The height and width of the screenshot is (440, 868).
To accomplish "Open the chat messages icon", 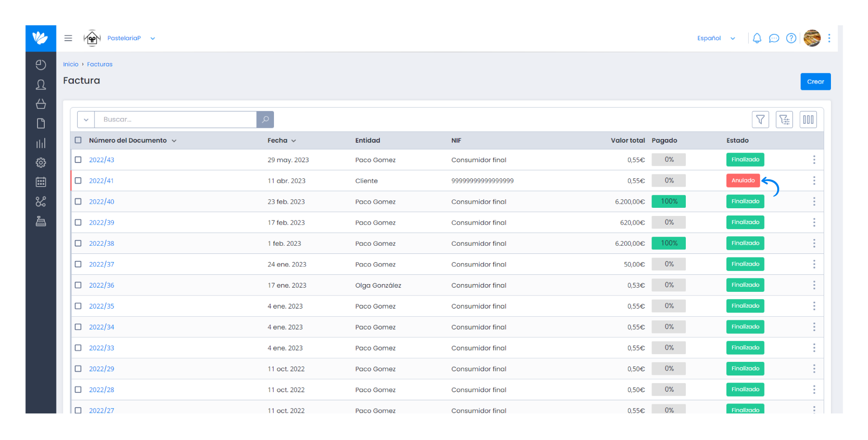I will [774, 38].
